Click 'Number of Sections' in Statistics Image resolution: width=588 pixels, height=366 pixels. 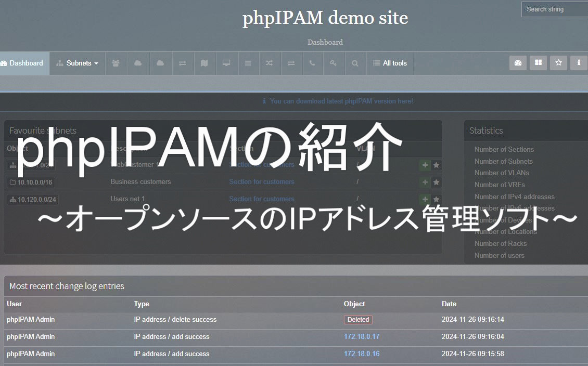point(504,150)
